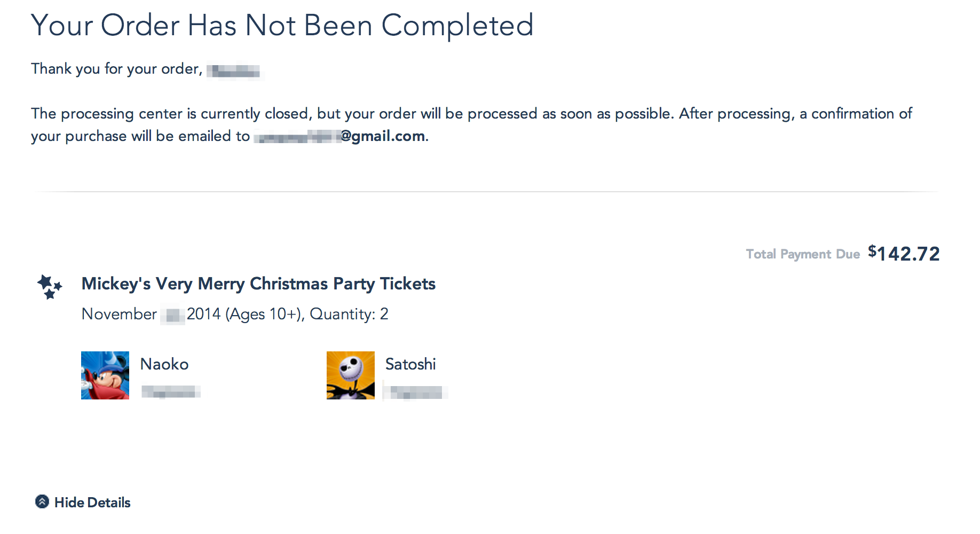980x534 pixels.
Task: Click the blurred name after Thank you
Action: (234, 71)
